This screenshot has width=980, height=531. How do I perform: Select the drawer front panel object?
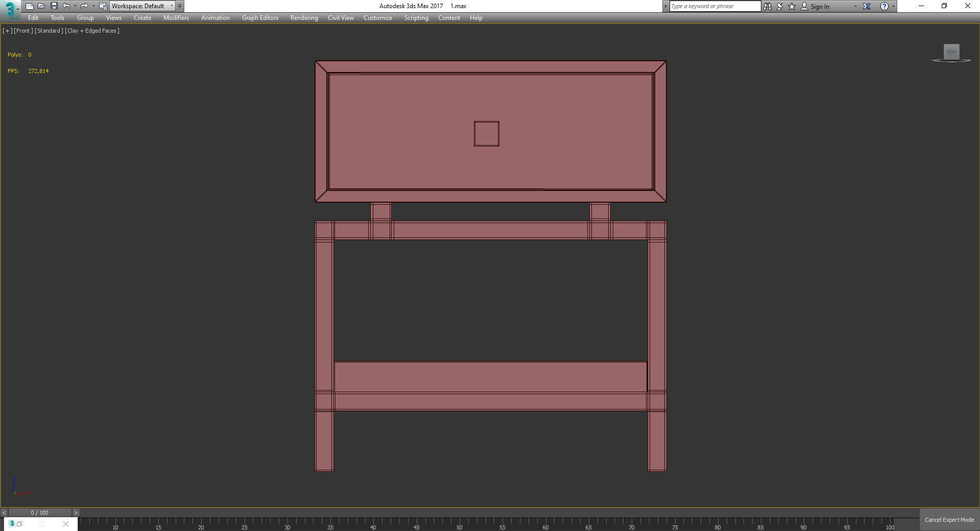(409, 132)
